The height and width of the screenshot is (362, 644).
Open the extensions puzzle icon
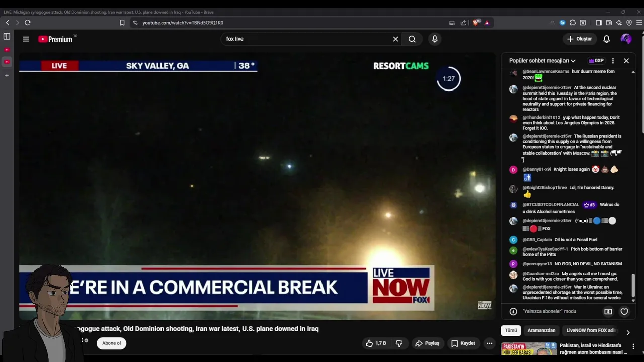pos(573,23)
